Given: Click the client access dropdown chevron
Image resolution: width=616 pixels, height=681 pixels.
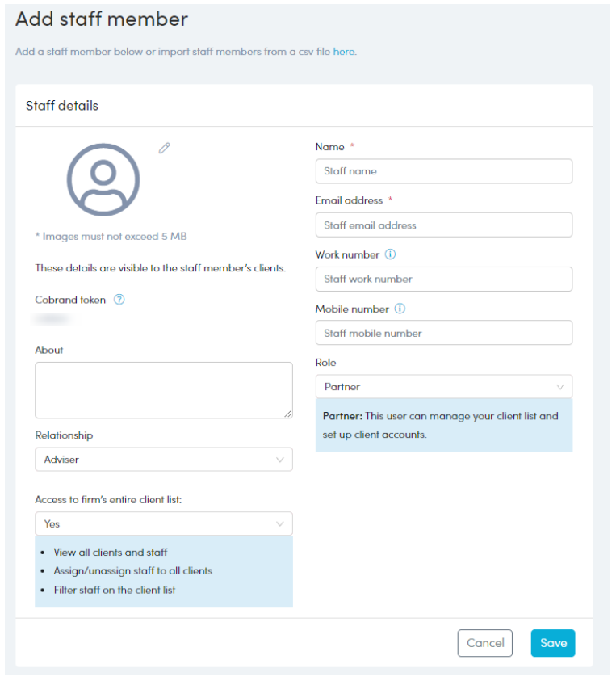Looking at the screenshot, I should [x=280, y=523].
